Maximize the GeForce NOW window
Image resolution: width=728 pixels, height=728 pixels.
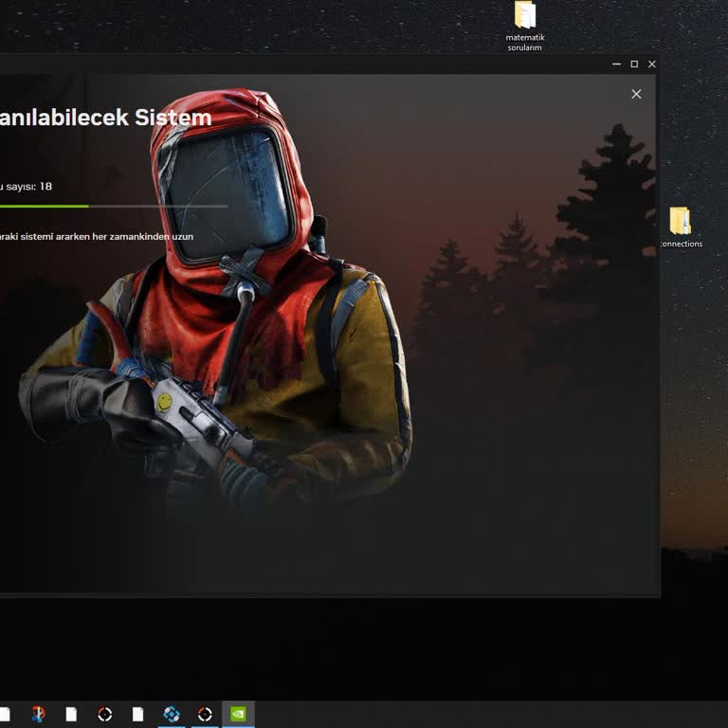(634, 64)
